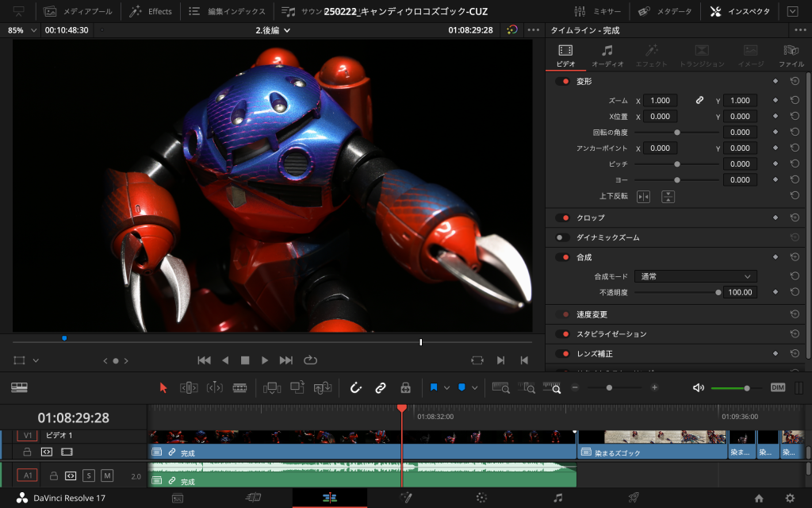812x508 pixels.
Task: Toggle snapping in the timeline
Action: (x=354, y=387)
